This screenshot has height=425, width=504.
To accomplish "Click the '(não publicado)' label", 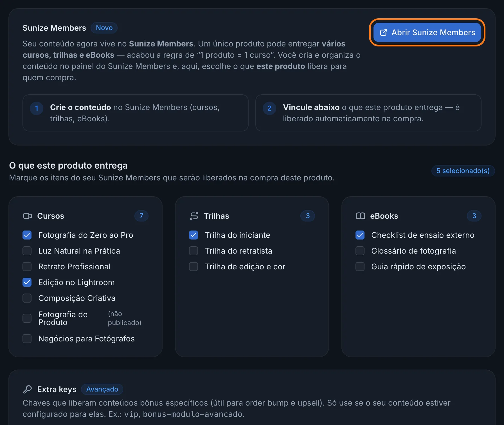I will tap(125, 318).
